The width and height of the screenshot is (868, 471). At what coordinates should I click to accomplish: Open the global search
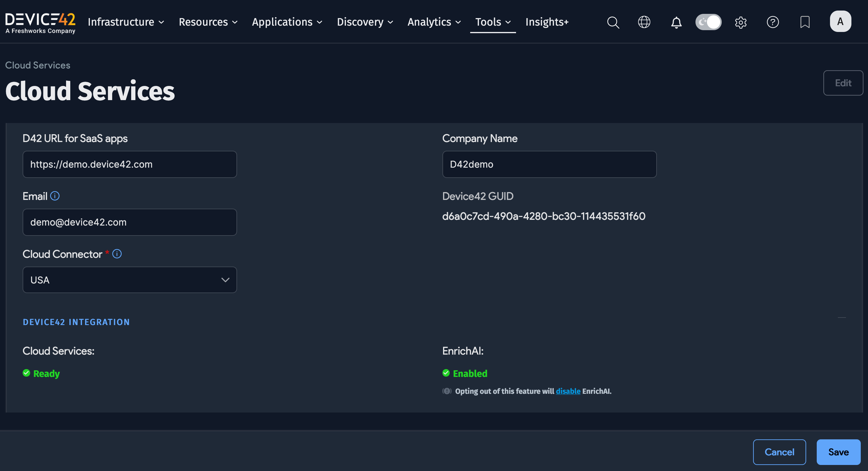point(613,22)
